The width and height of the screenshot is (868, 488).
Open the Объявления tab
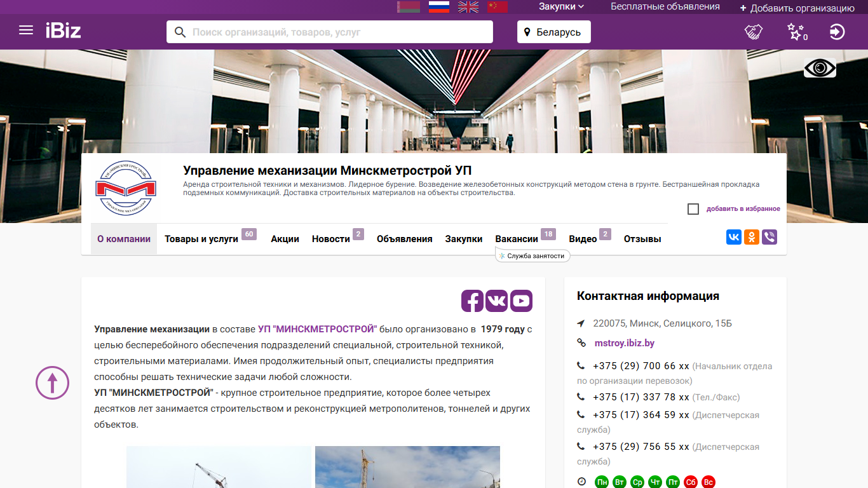click(404, 239)
